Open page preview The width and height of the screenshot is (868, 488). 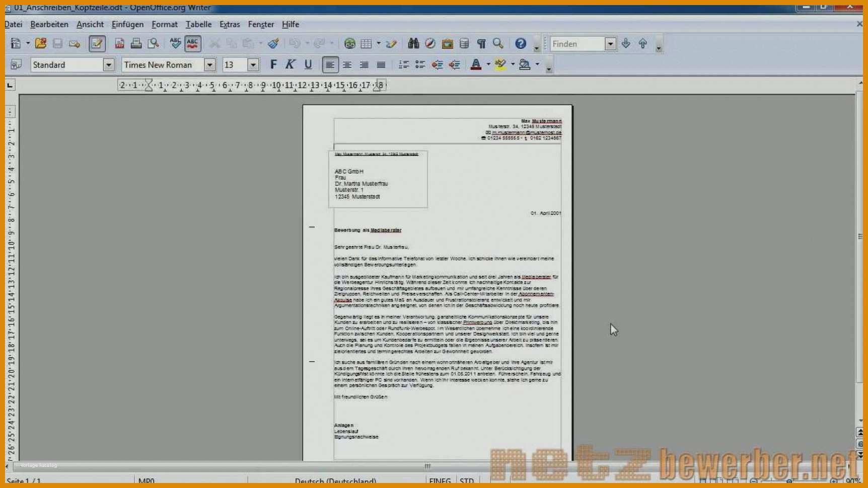(153, 44)
